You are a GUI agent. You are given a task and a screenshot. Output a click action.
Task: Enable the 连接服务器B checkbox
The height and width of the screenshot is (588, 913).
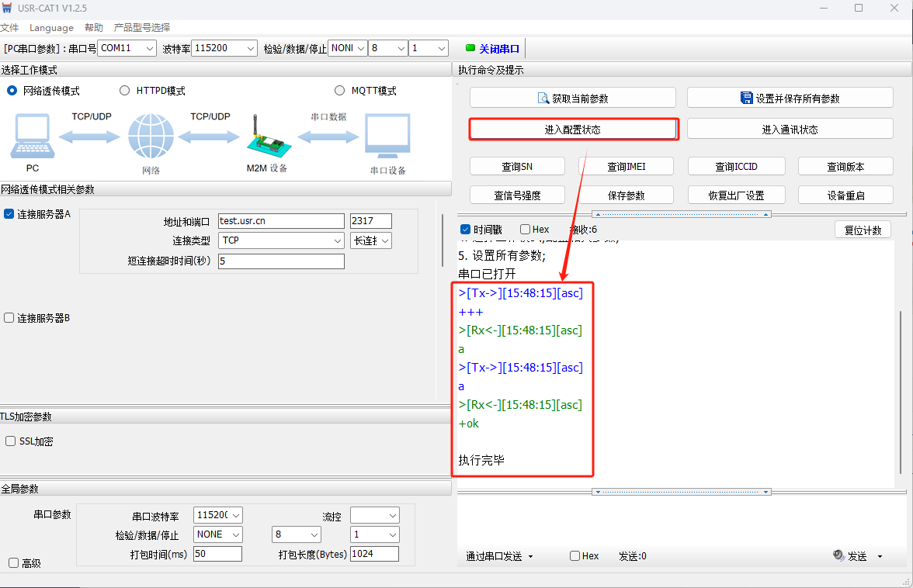[x=9, y=318]
